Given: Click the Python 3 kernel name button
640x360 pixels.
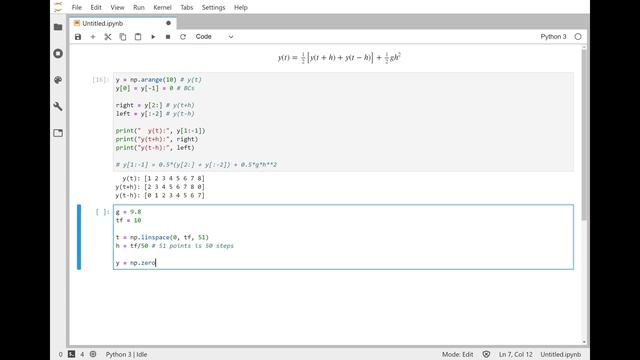Looking at the screenshot, I should (553, 37).
